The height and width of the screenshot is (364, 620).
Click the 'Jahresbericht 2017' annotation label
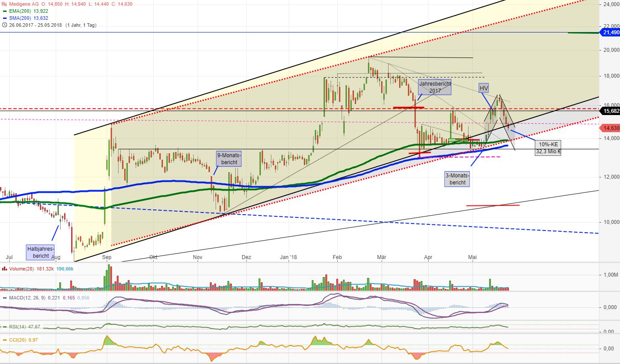(435, 87)
